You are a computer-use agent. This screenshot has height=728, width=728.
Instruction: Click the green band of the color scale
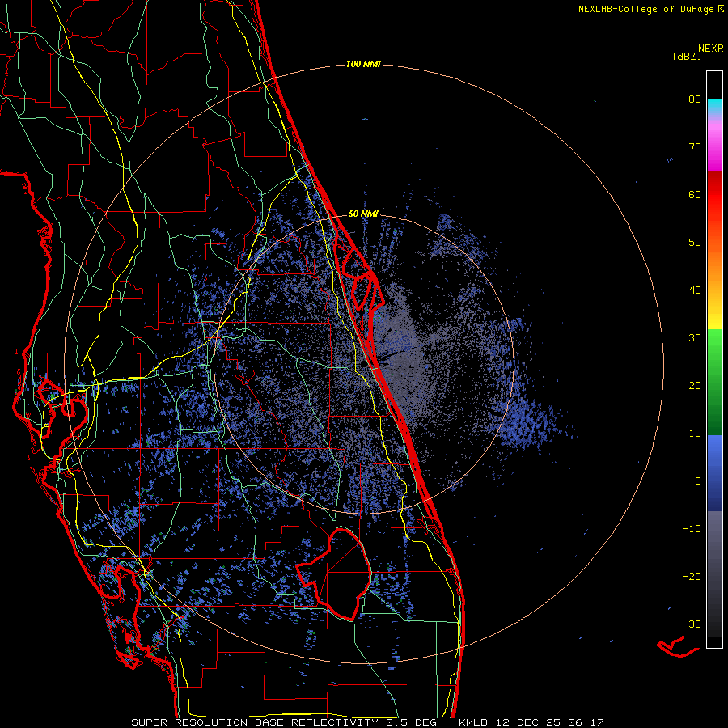point(714,382)
